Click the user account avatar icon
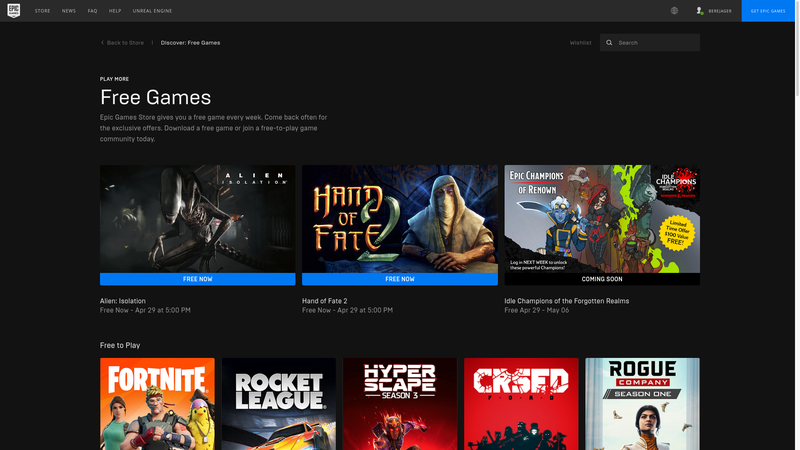Image resolution: width=800 pixels, height=450 pixels. point(699,11)
